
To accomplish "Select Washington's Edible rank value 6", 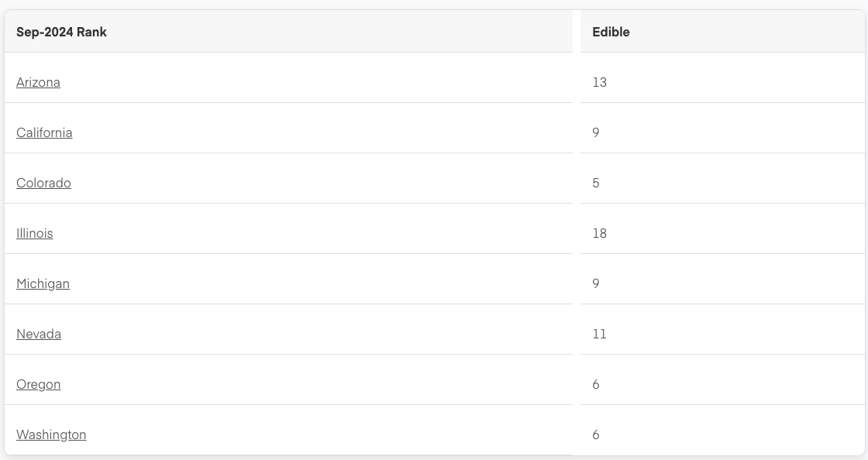I will (x=596, y=434).
